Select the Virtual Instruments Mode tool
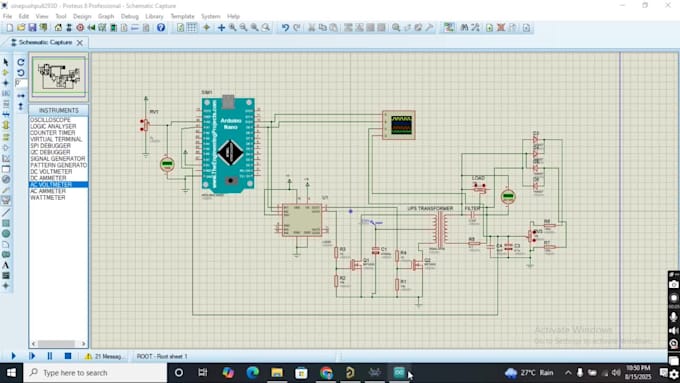This screenshot has width=680, height=383. click(6, 200)
